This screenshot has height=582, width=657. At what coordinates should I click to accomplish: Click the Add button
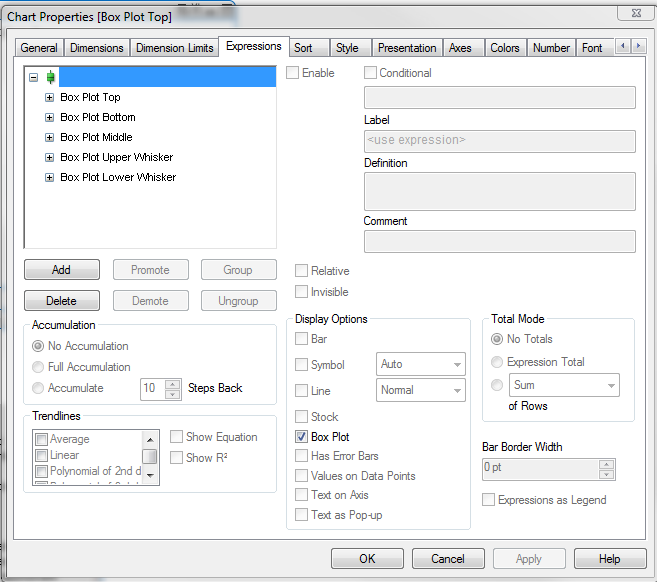coord(62,269)
